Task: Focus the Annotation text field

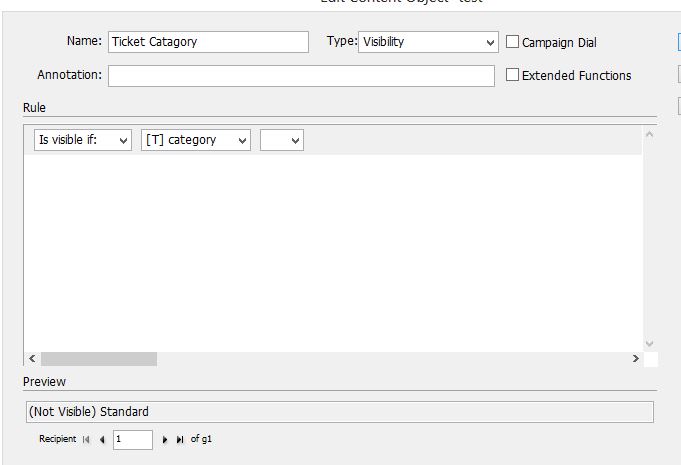Action: [x=301, y=76]
